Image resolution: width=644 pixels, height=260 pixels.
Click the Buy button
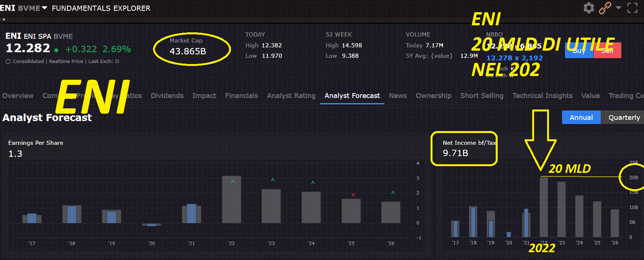point(579,50)
